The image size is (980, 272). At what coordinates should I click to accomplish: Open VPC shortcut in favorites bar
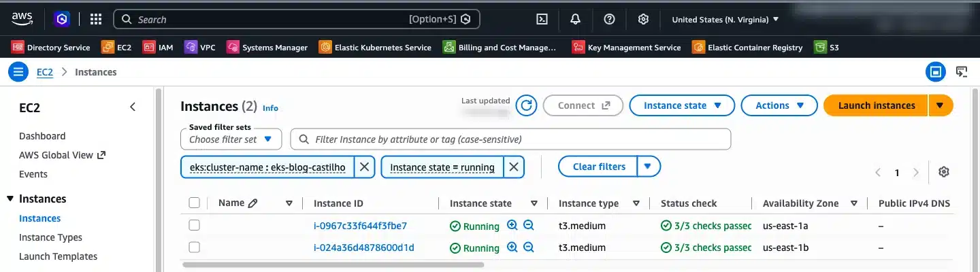pyautogui.click(x=199, y=48)
